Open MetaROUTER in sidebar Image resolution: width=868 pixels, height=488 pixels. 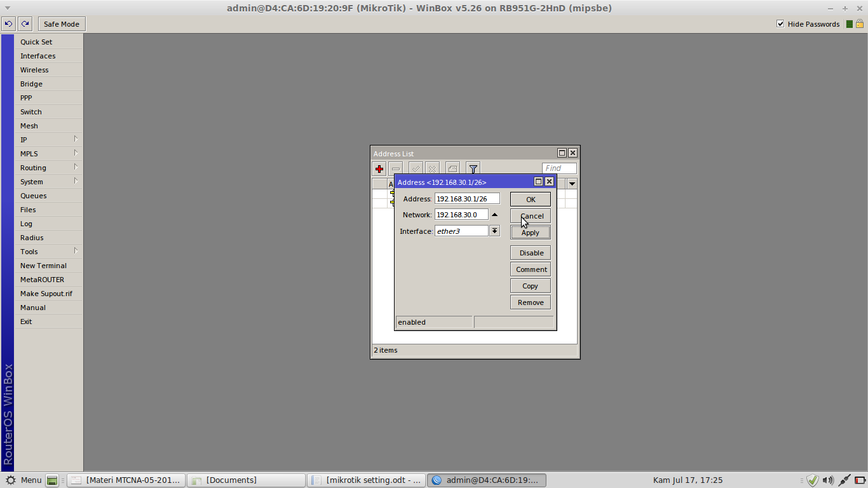coord(49,280)
